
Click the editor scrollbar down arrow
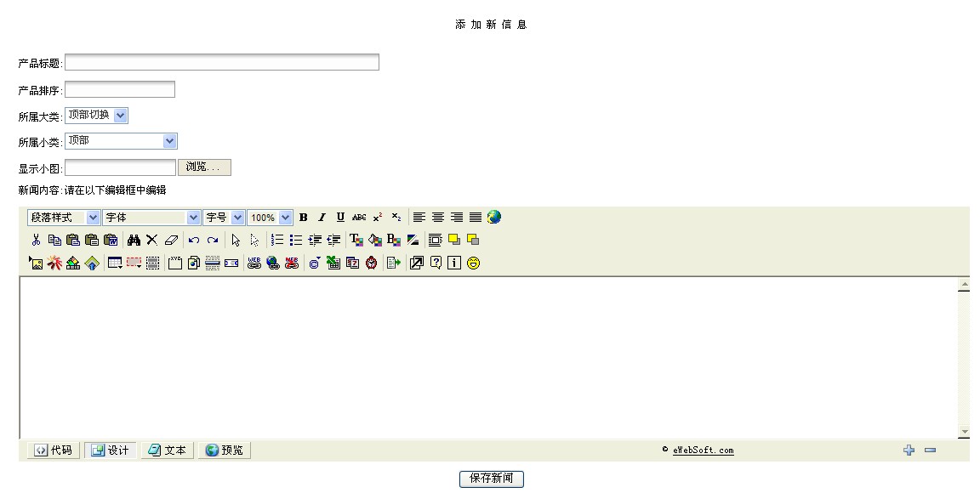coord(965,431)
